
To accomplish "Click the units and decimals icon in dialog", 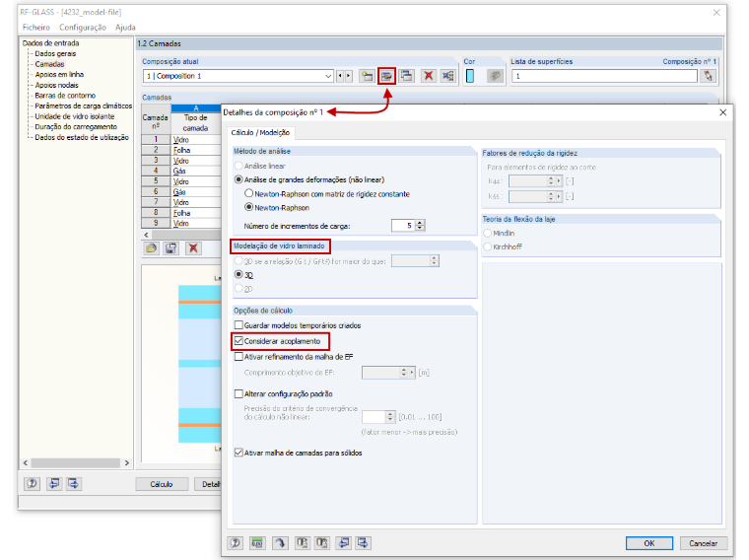I will (x=257, y=543).
